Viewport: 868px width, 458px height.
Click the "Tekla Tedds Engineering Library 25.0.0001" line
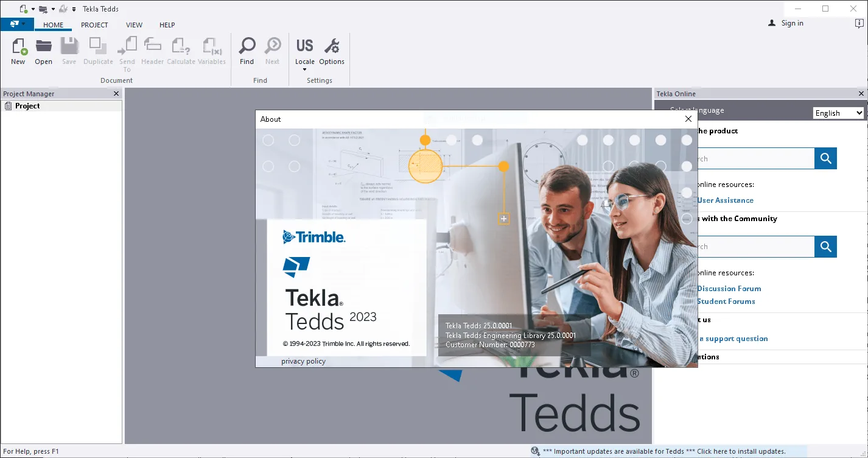coord(511,336)
